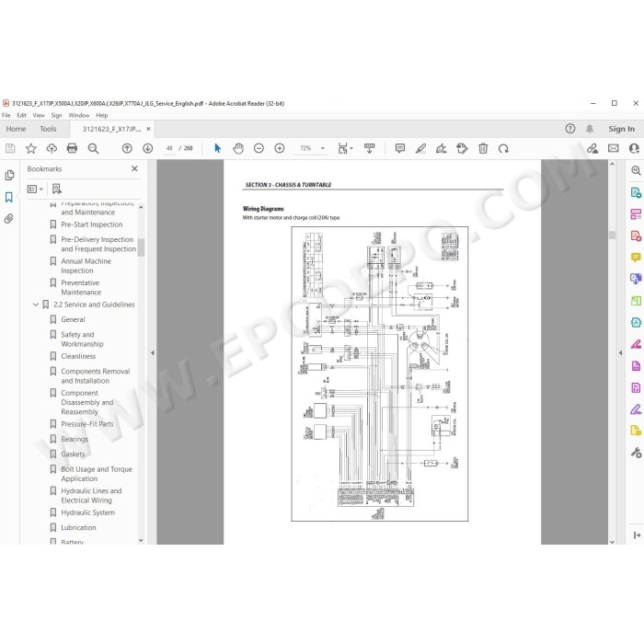Print the document with printer icon

(x=72, y=148)
